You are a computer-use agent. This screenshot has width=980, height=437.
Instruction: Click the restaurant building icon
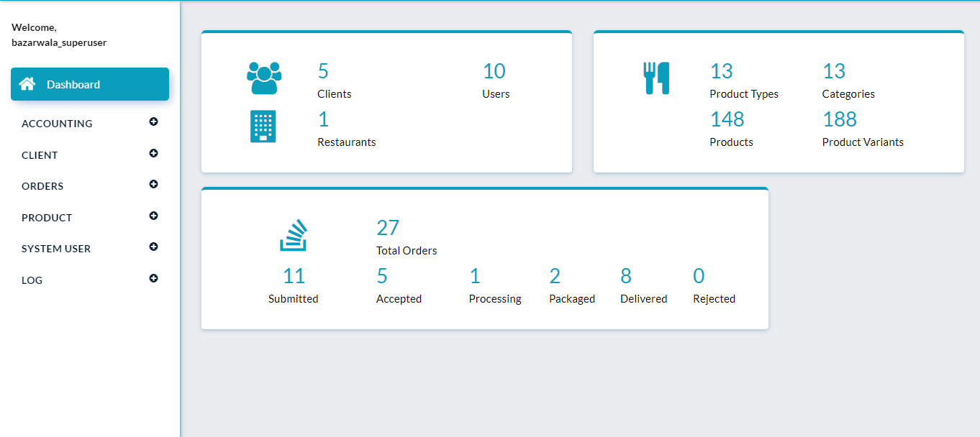coord(263,126)
